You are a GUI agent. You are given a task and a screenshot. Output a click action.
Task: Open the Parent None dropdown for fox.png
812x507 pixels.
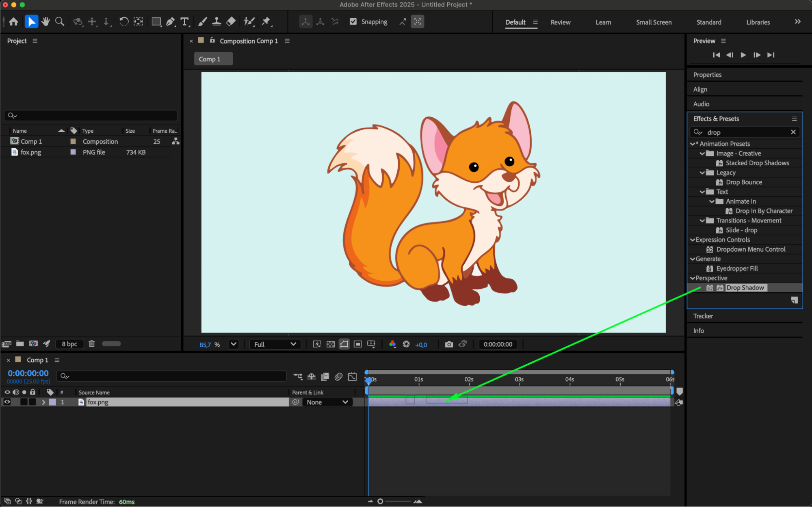[327, 402]
